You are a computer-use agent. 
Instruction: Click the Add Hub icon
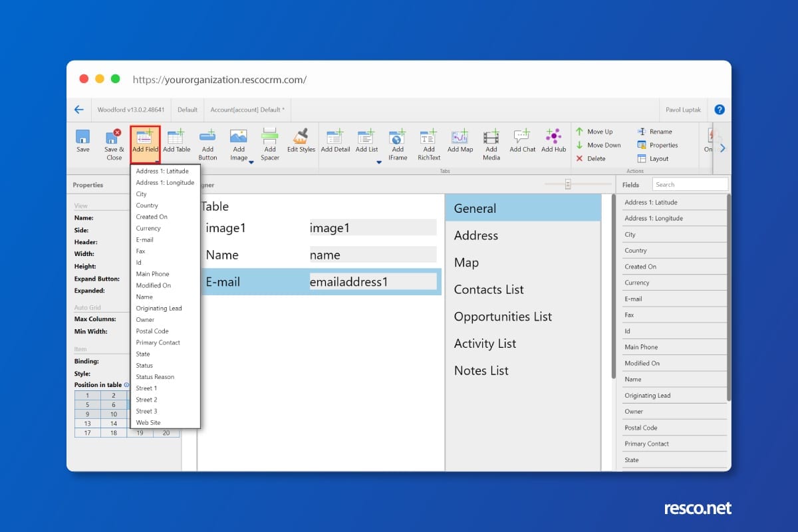(553, 138)
